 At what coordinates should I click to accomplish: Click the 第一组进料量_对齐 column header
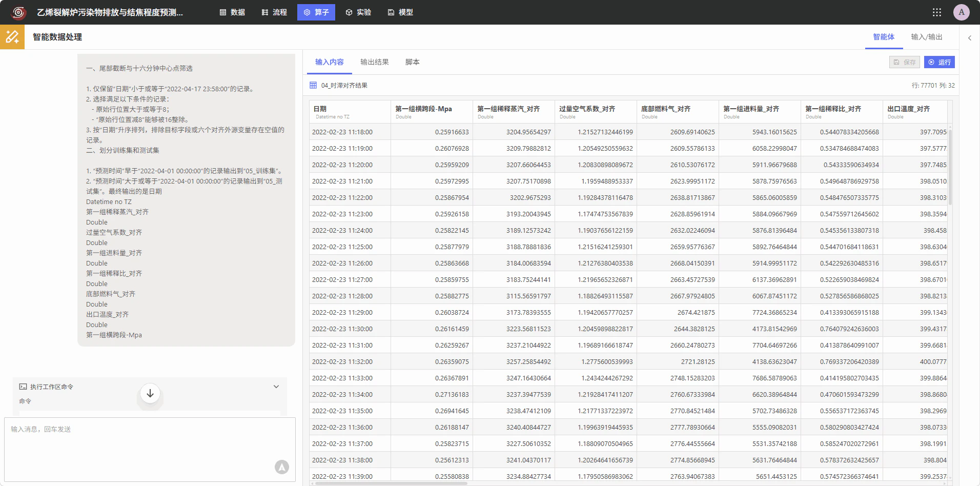pos(760,112)
